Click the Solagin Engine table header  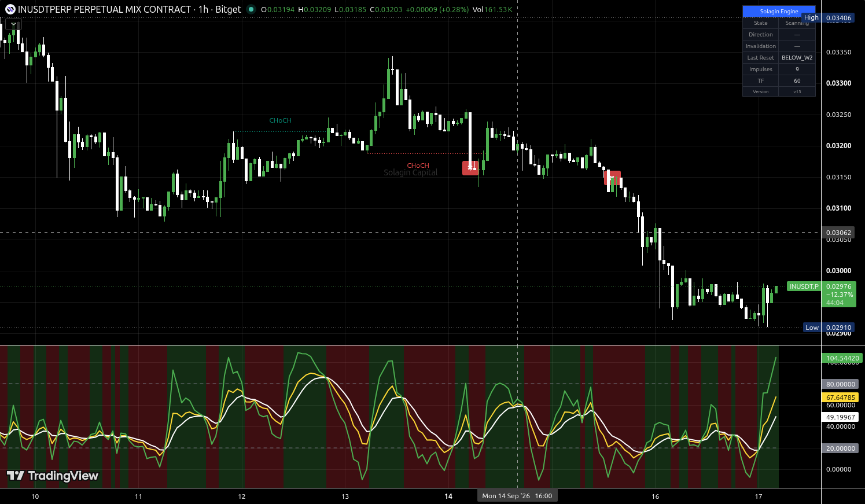point(779,11)
